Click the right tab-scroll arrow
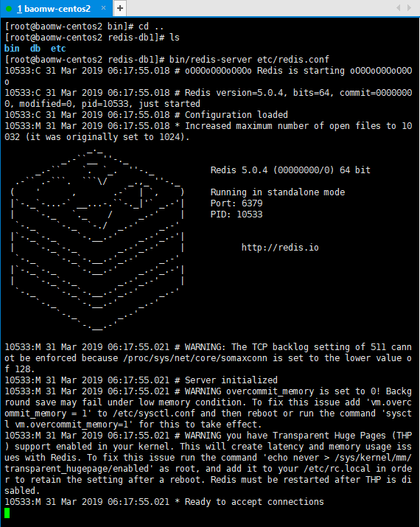The width and height of the screenshot is (420, 527). coord(409,7)
